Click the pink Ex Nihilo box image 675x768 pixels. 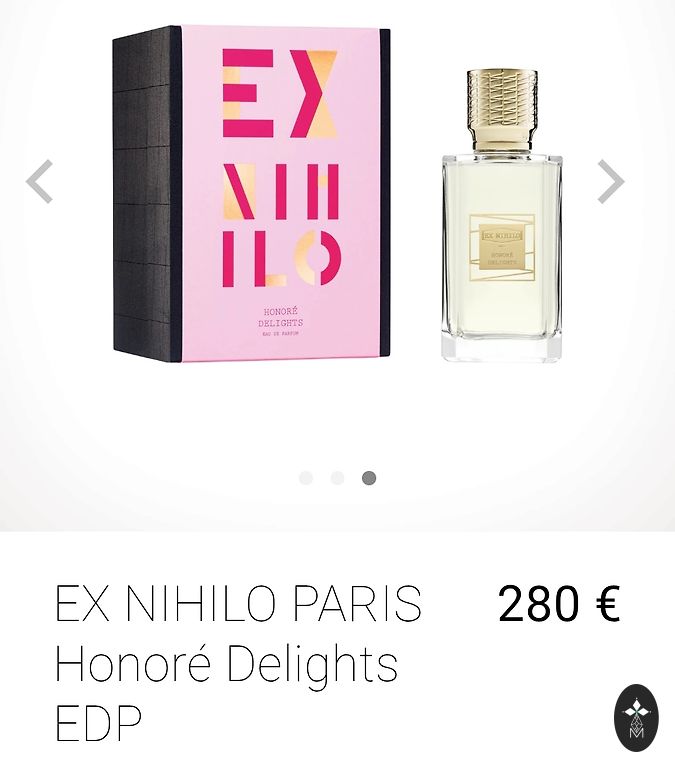(251, 194)
